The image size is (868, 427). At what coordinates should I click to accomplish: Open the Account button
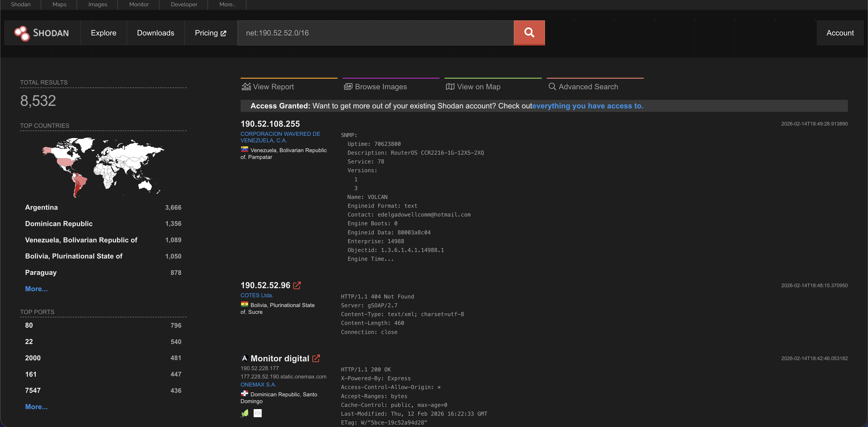pyautogui.click(x=840, y=33)
